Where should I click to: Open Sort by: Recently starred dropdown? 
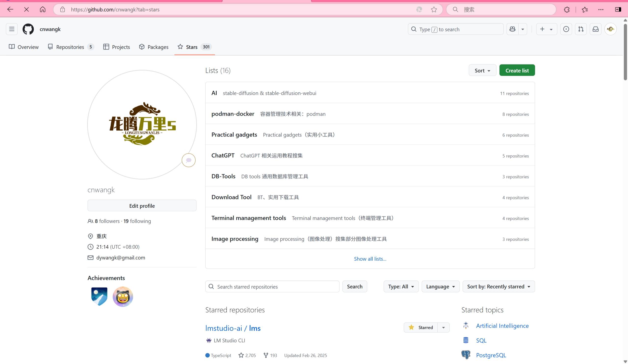498,287
